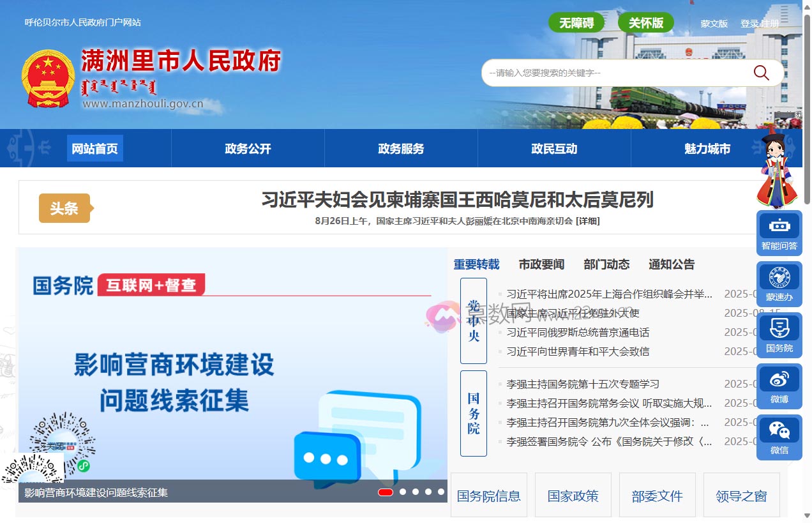
Task: Click the 国务院信息 button
Action: 489,495
